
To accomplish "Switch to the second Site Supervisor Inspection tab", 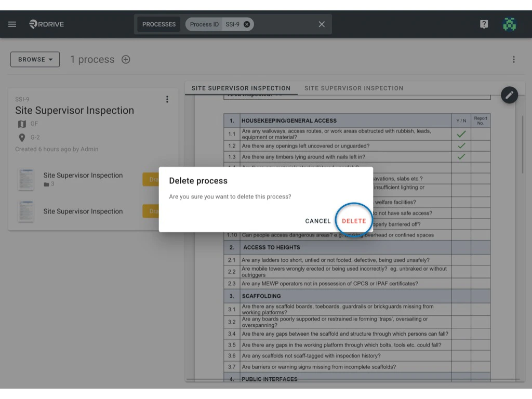I will coord(354,88).
